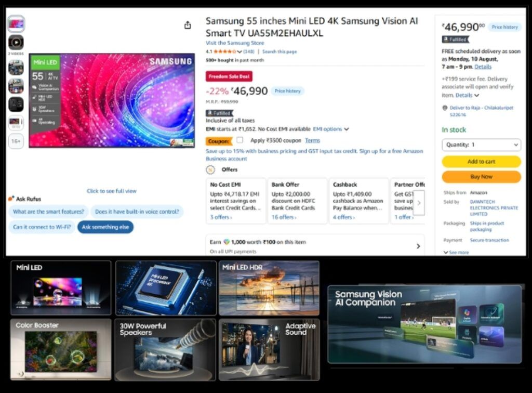Screen dimensions: 532x393
Task: Open Search this page link
Action: [x=279, y=51]
